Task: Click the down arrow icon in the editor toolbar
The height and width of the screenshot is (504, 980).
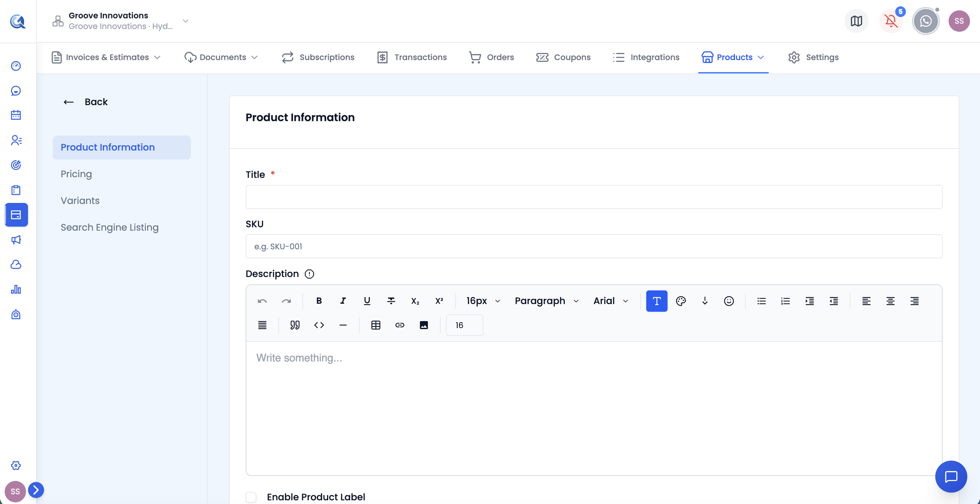Action: [x=705, y=301]
